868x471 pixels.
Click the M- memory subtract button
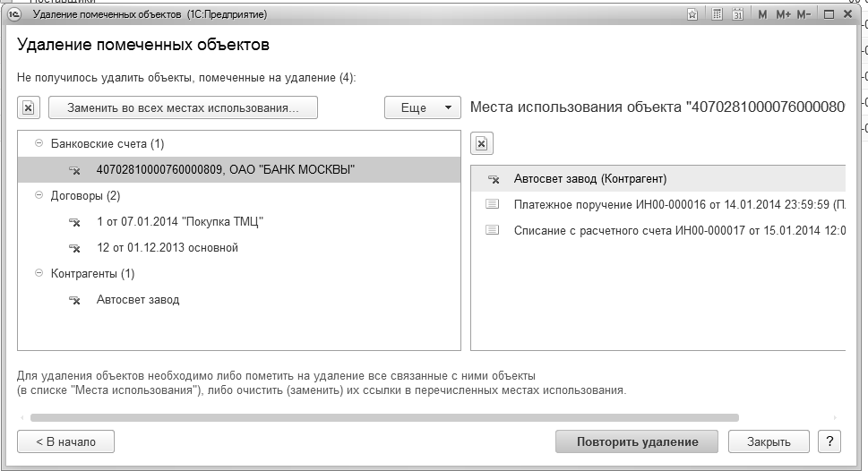(804, 15)
